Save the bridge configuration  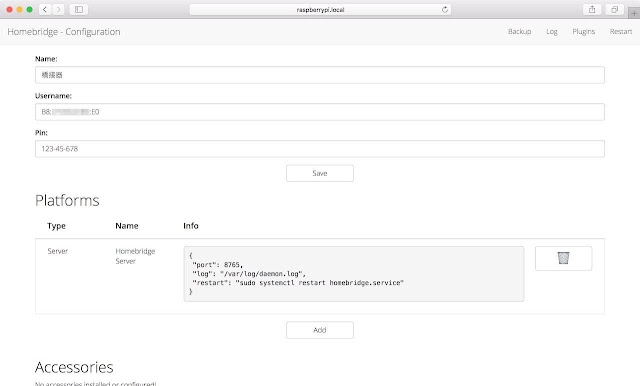(x=320, y=173)
